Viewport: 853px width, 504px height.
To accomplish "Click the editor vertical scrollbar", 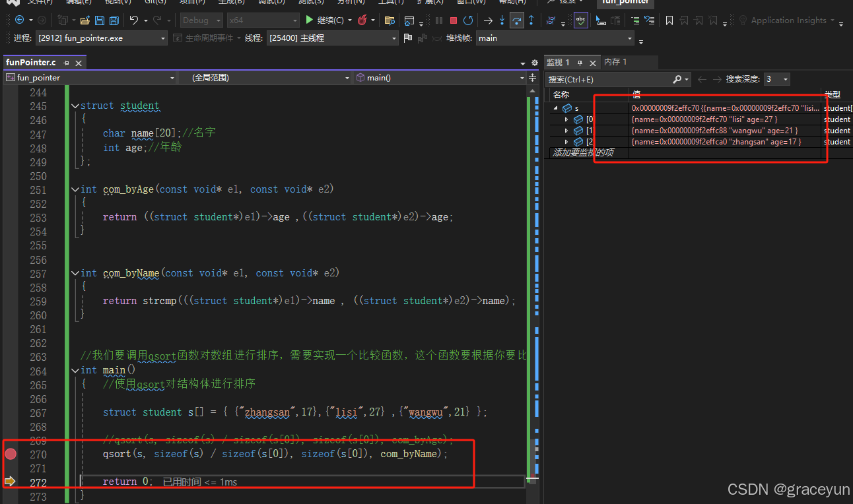I will pos(533,290).
